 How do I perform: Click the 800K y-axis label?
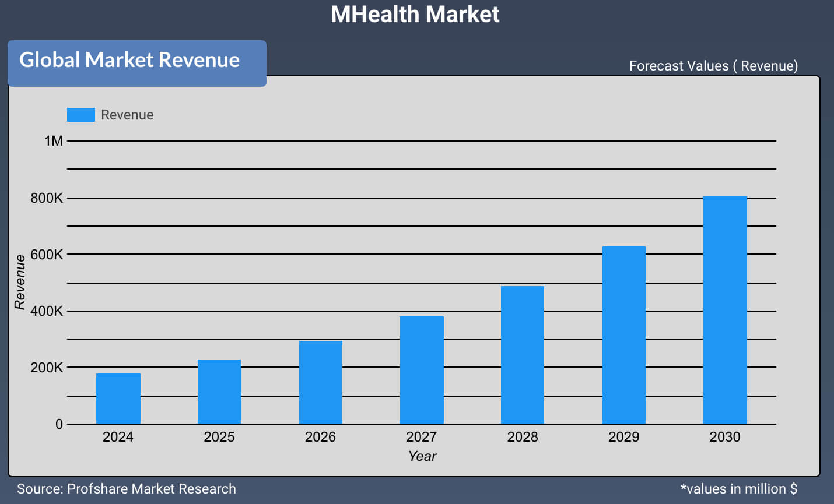coord(47,198)
